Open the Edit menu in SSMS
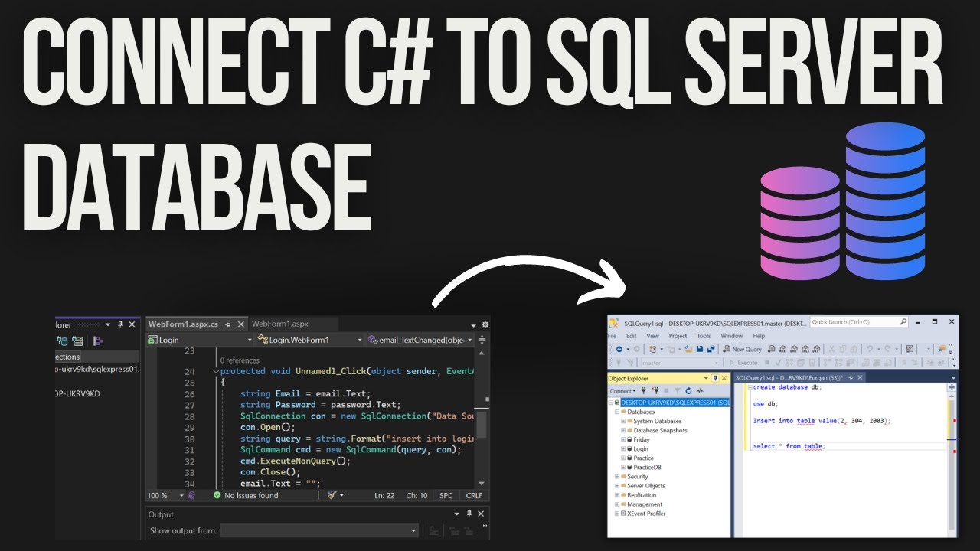Image resolution: width=980 pixels, height=551 pixels. pos(632,336)
